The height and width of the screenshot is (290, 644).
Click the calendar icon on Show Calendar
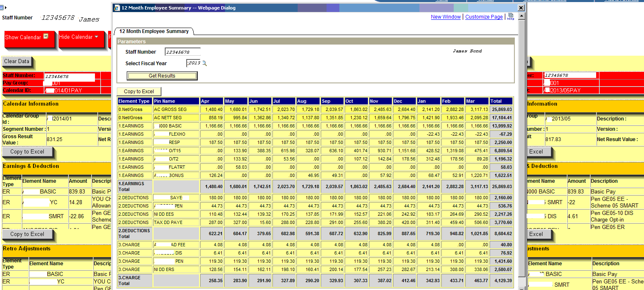pyautogui.click(x=46, y=36)
